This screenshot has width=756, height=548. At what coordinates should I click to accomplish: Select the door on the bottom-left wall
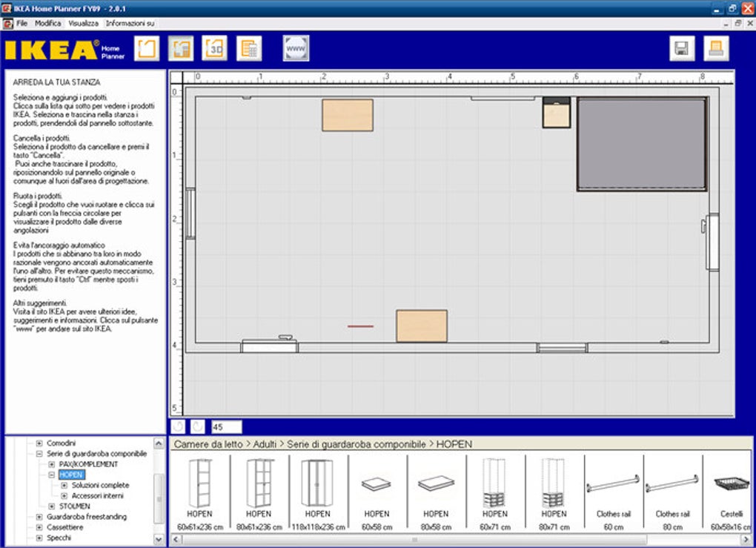point(270,344)
